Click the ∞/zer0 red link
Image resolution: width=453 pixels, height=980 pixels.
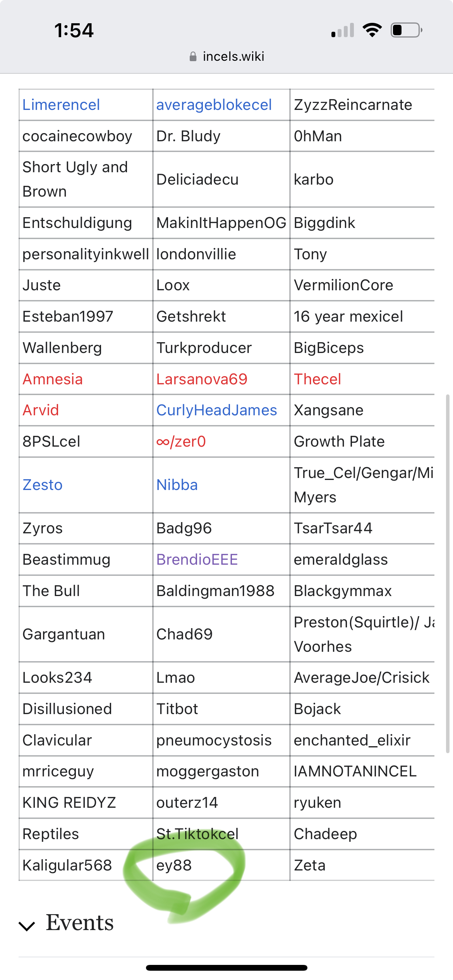(x=181, y=442)
